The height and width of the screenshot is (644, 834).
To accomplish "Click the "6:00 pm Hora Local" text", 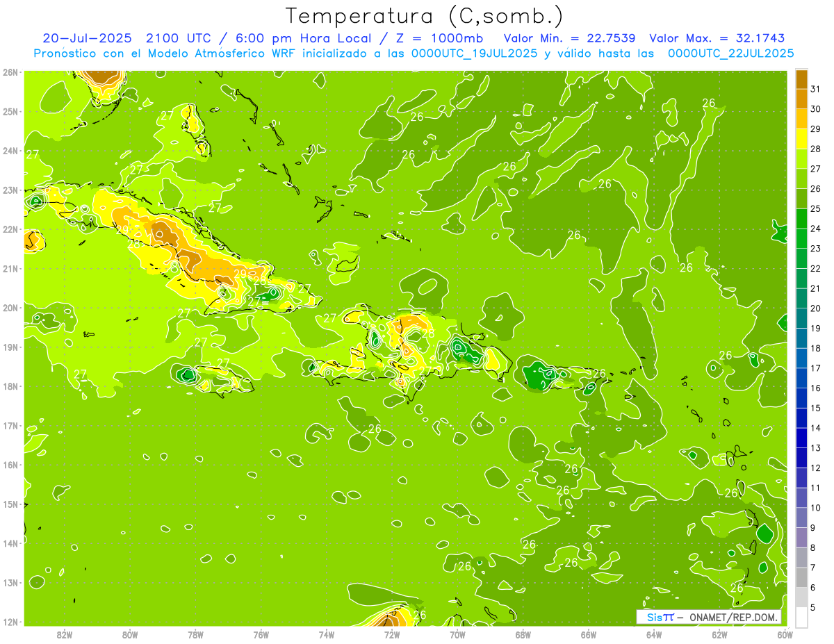I will click(x=303, y=38).
